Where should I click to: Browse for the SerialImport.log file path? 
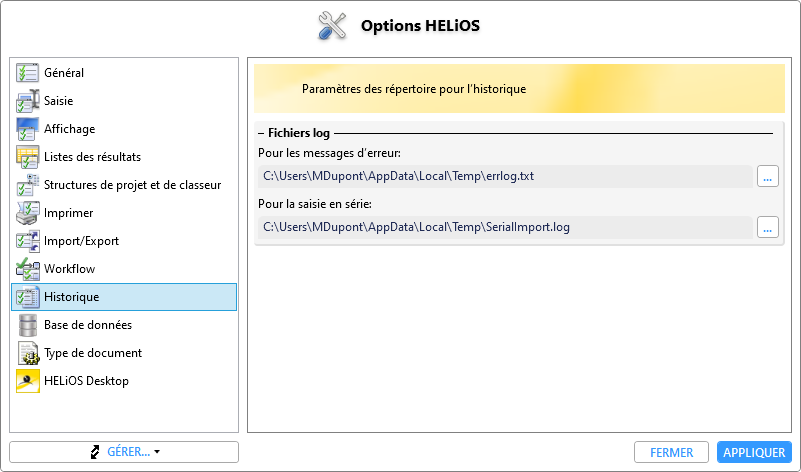[767, 227]
